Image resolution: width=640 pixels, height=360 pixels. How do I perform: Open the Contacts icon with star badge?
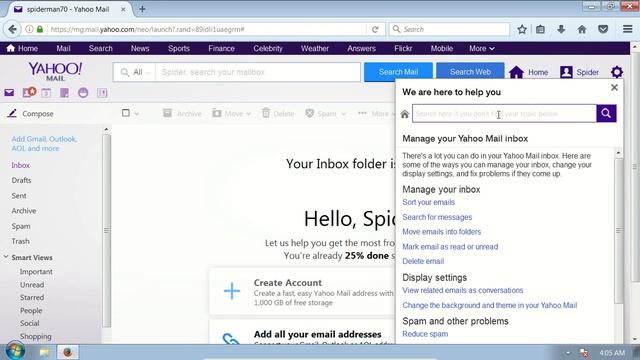[x=29, y=92]
